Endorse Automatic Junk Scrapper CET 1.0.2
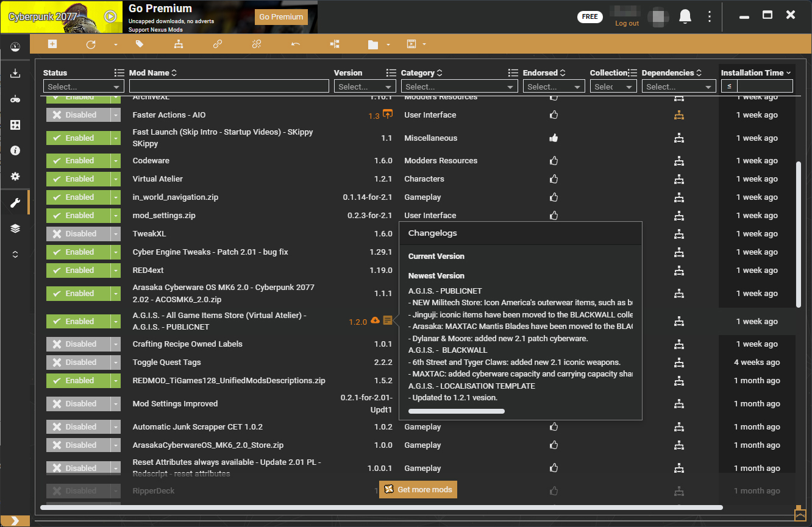The width and height of the screenshot is (812, 527). [x=554, y=427]
